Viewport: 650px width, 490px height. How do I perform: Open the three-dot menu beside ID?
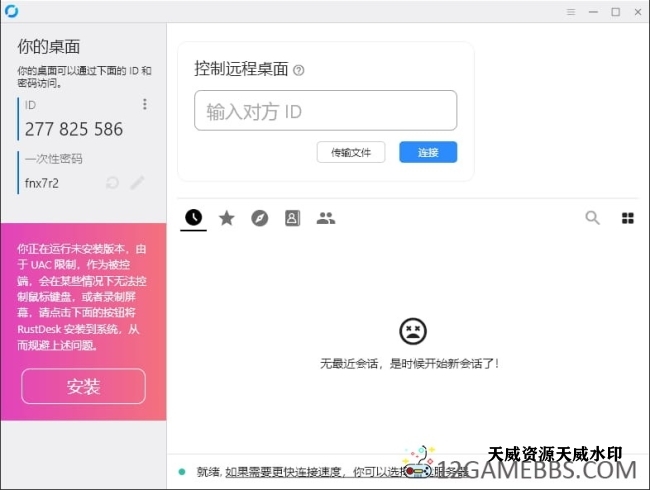145,104
